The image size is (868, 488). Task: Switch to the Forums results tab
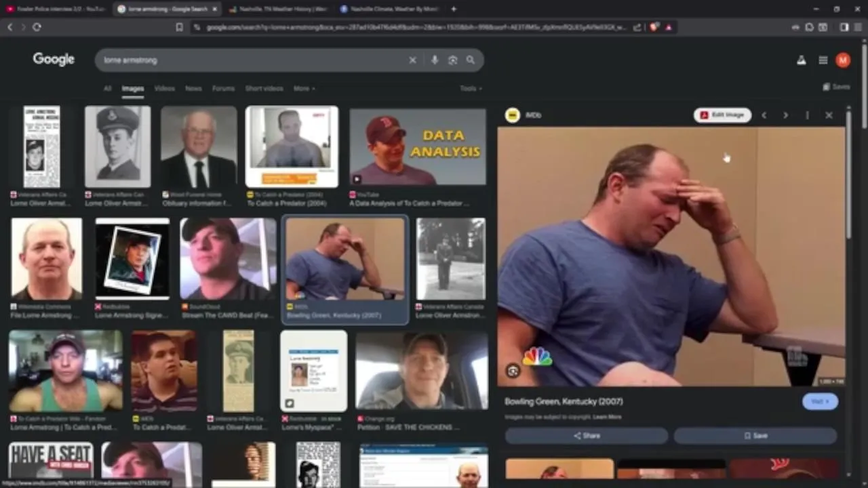pos(223,89)
